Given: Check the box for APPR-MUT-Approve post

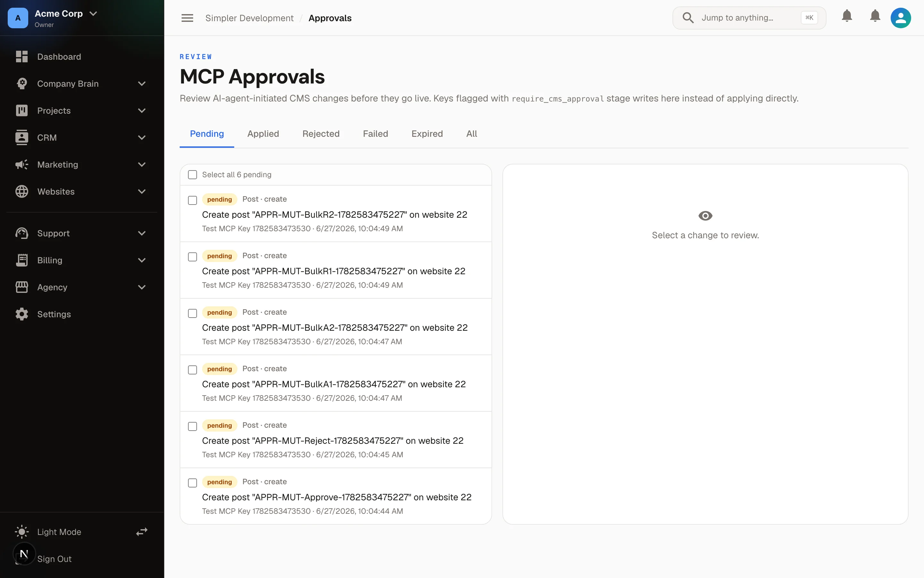Looking at the screenshot, I should [193, 483].
